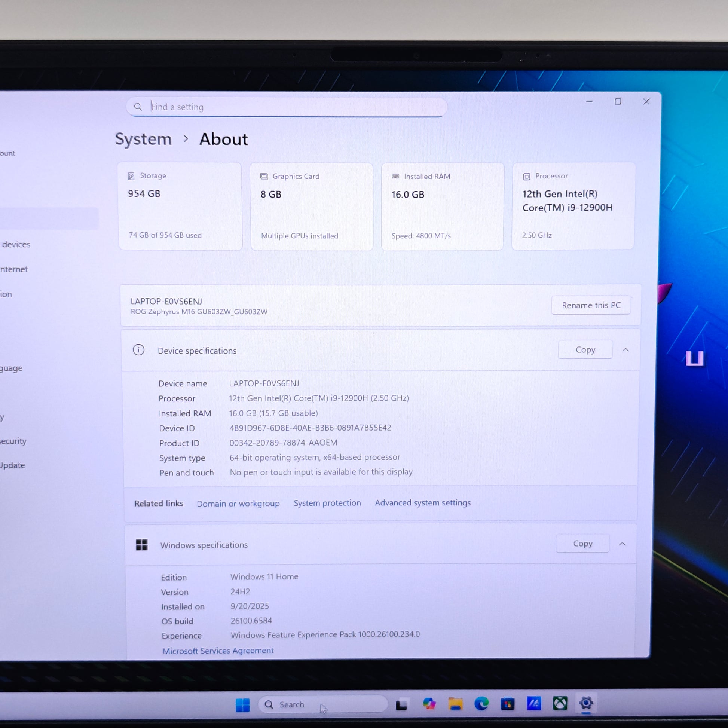Click the Installed RAM card
Image resolution: width=728 pixels, height=728 pixels.
[443, 207]
